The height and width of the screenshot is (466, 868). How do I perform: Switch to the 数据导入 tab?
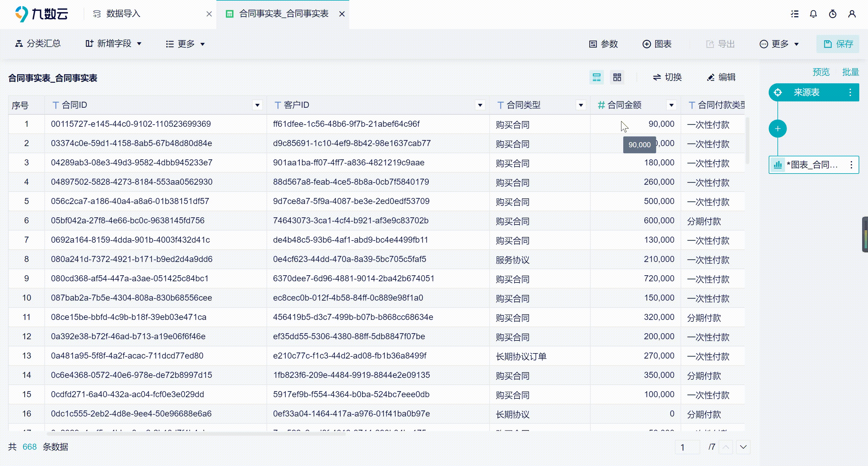pos(123,14)
